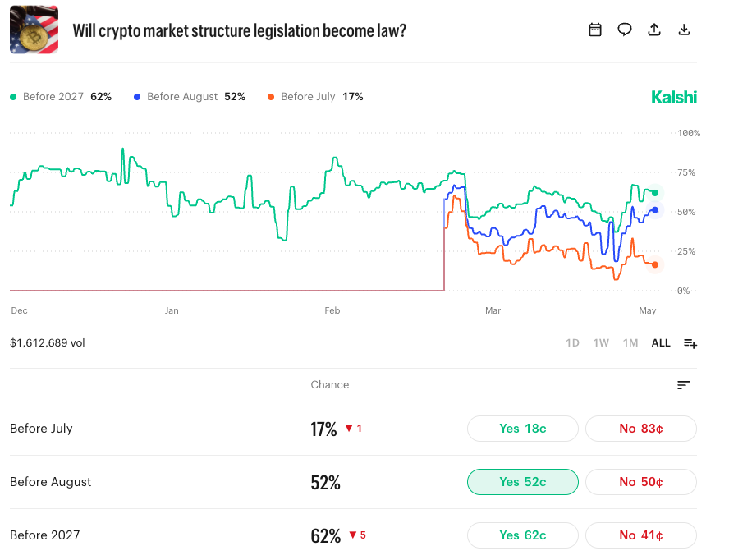
Task: Click the red down-1 change indicator
Action: pos(353,429)
